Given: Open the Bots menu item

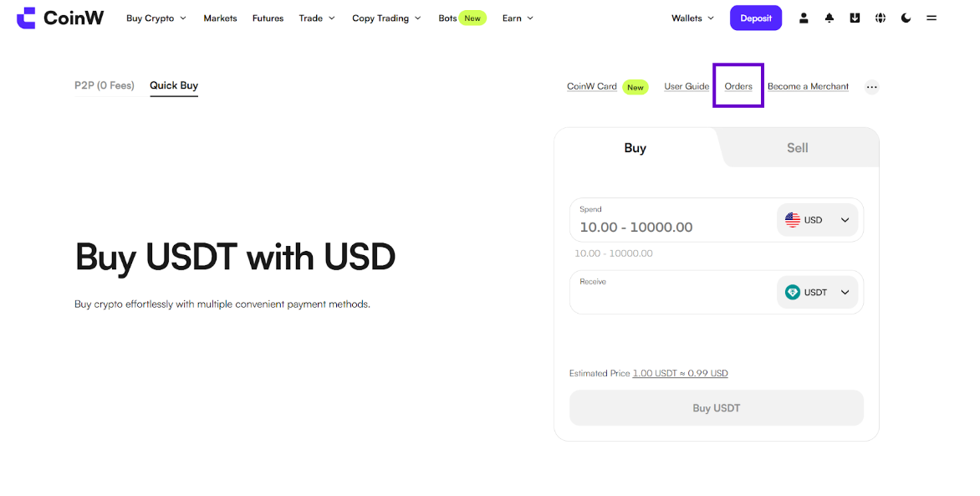Looking at the screenshot, I should pos(447,18).
